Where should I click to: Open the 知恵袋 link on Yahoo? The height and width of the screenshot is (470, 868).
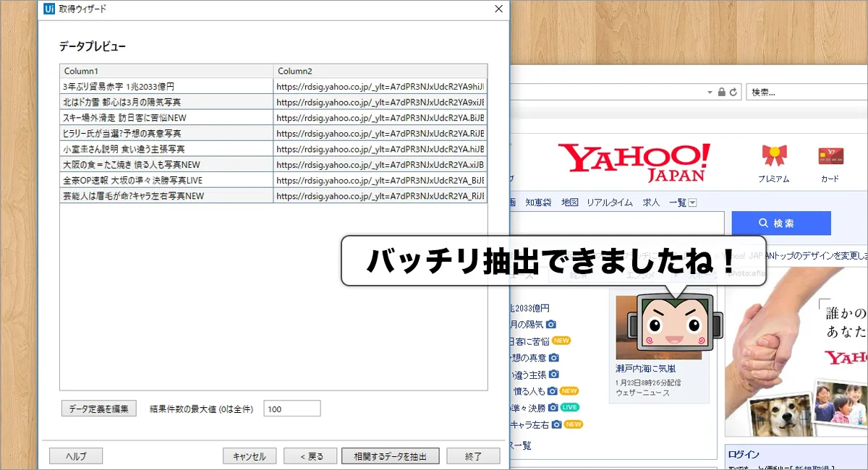[x=538, y=202]
